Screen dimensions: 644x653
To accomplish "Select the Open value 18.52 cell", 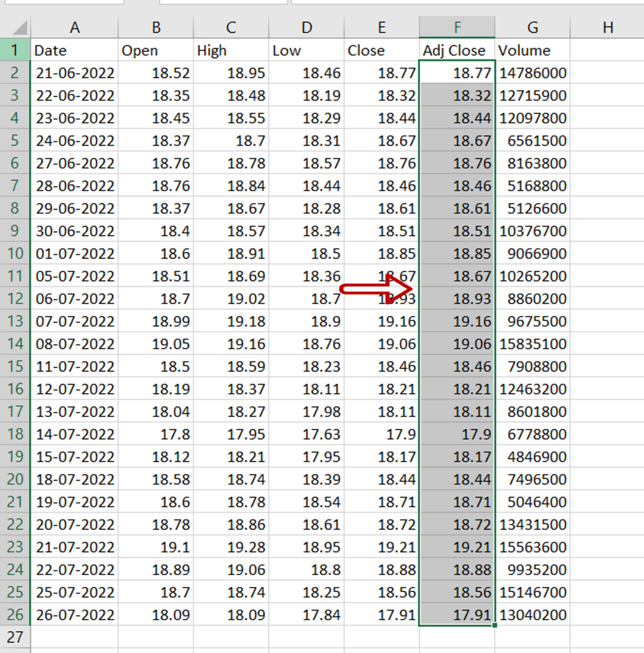I will [x=156, y=73].
